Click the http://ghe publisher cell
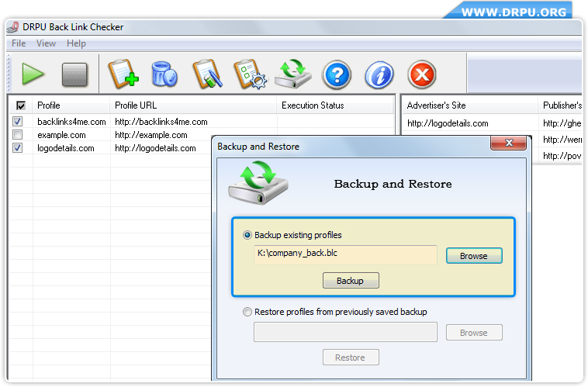The width and height of the screenshot is (588, 387). point(562,123)
